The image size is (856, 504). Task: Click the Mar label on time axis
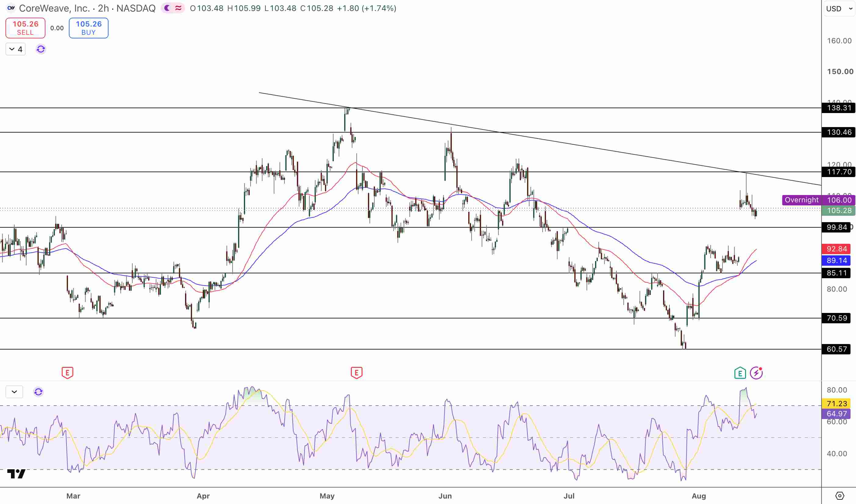tap(73, 496)
